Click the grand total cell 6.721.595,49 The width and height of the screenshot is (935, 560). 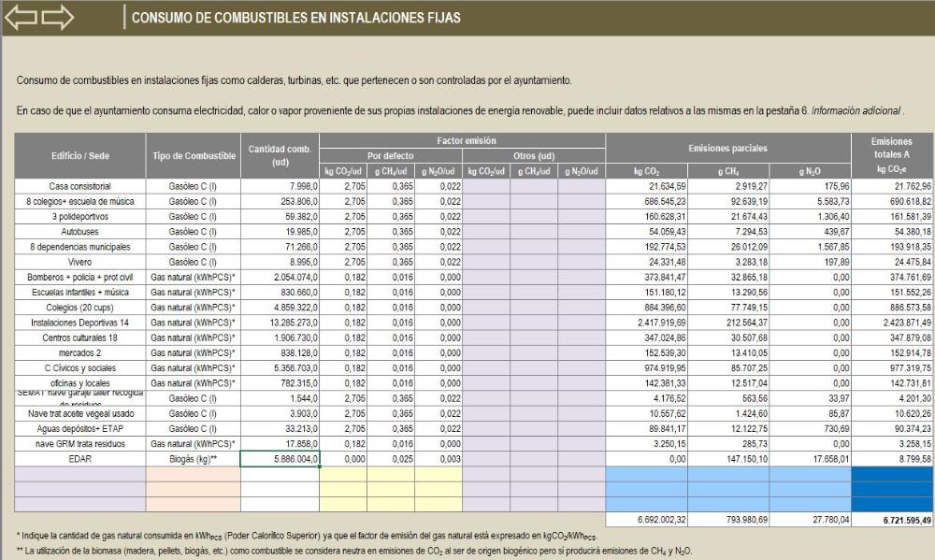(x=892, y=519)
